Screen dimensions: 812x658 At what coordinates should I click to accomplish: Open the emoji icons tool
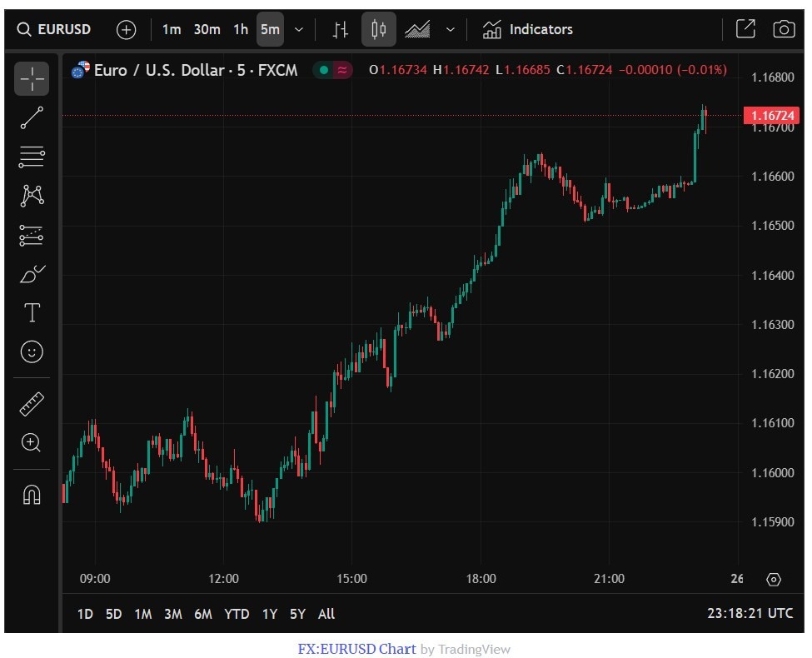(32, 351)
